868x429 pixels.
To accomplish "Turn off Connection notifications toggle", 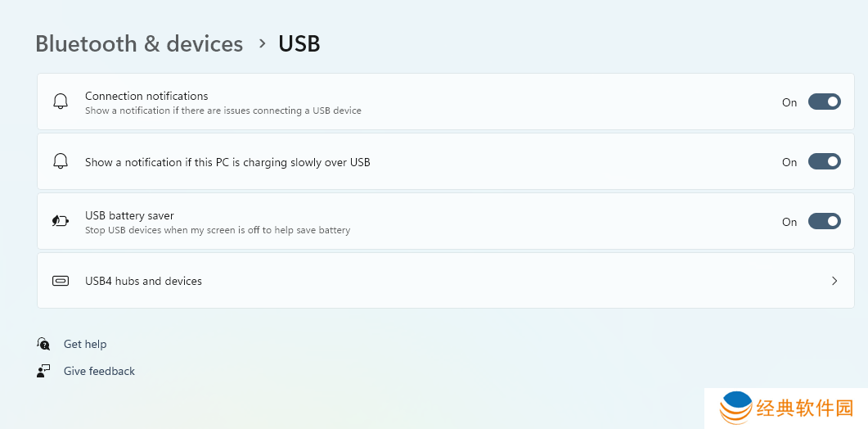I will (825, 102).
